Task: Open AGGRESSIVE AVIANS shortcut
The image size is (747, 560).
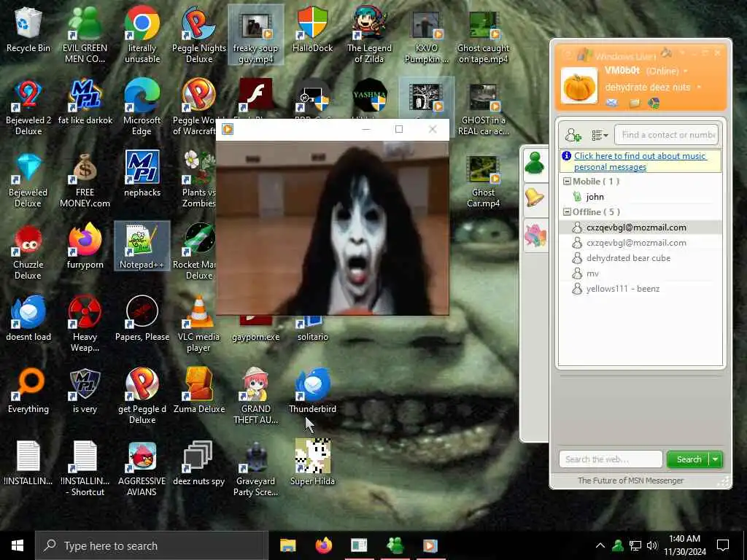Action: 142,469
